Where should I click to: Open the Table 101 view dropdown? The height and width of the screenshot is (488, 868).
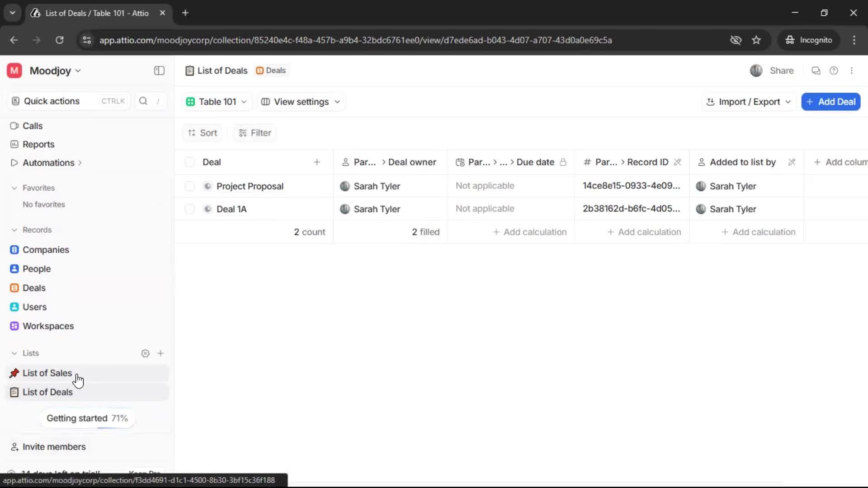[217, 102]
